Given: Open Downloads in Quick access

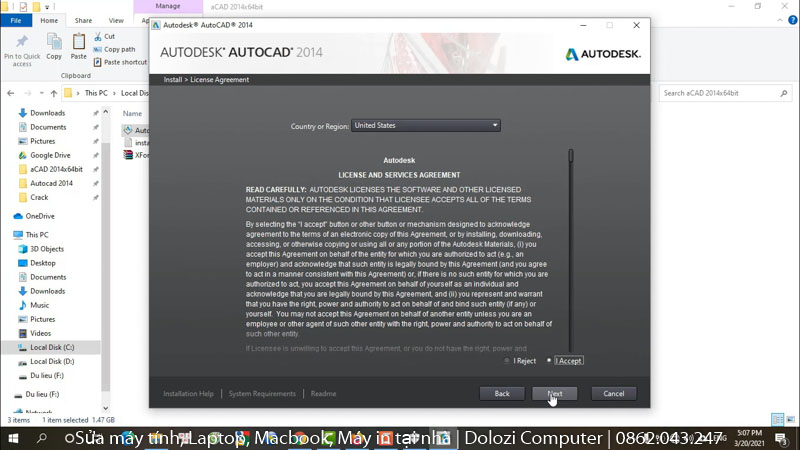Looking at the screenshot, I should 47,113.
